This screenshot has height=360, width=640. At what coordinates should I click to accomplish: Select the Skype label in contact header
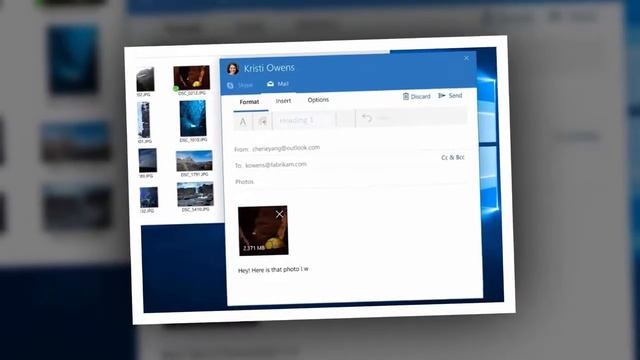(245, 85)
